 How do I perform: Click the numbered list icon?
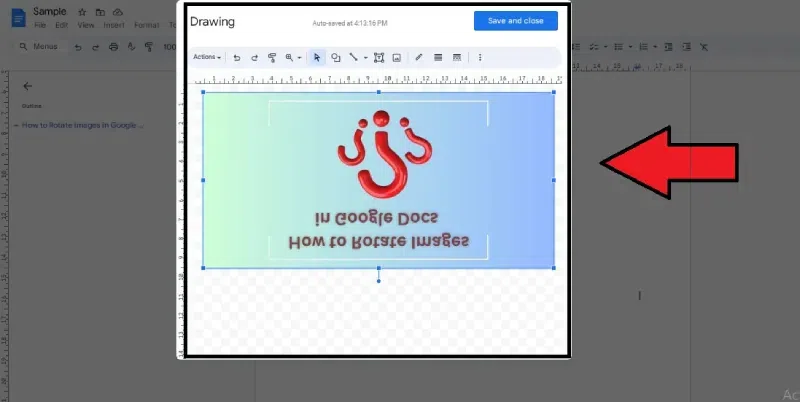pos(644,47)
